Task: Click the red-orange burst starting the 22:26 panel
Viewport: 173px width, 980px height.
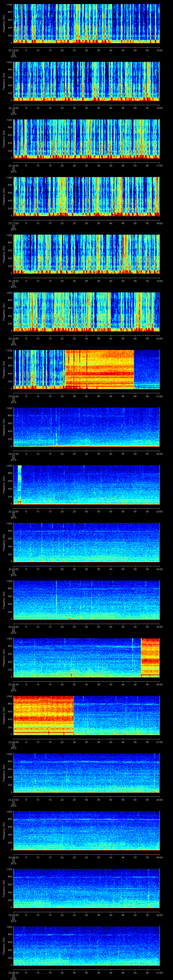Action: (x=43, y=715)
